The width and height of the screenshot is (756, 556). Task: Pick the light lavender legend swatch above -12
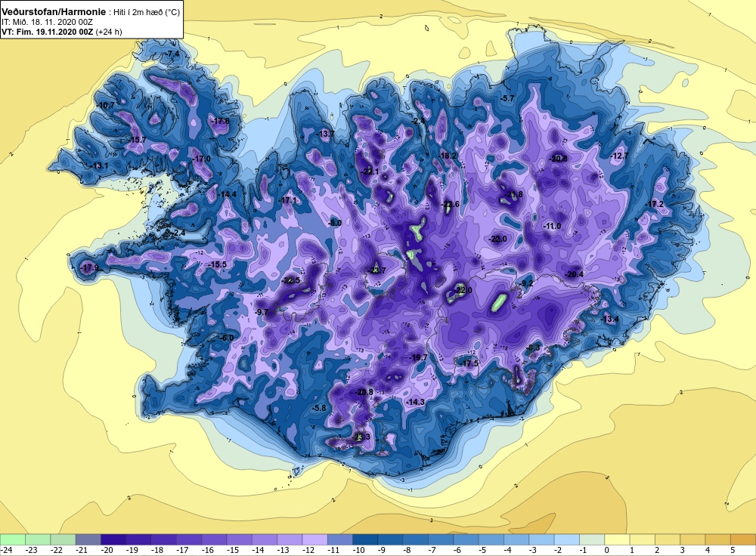pyautogui.click(x=314, y=539)
